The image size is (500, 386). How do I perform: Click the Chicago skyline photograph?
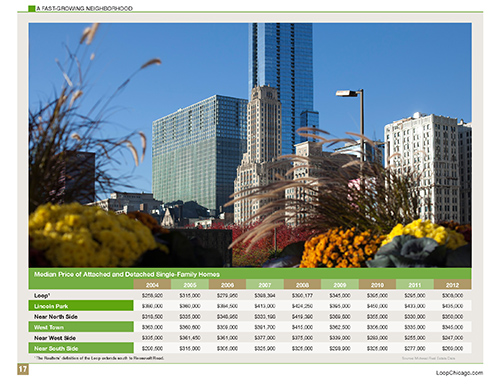click(x=250, y=145)
